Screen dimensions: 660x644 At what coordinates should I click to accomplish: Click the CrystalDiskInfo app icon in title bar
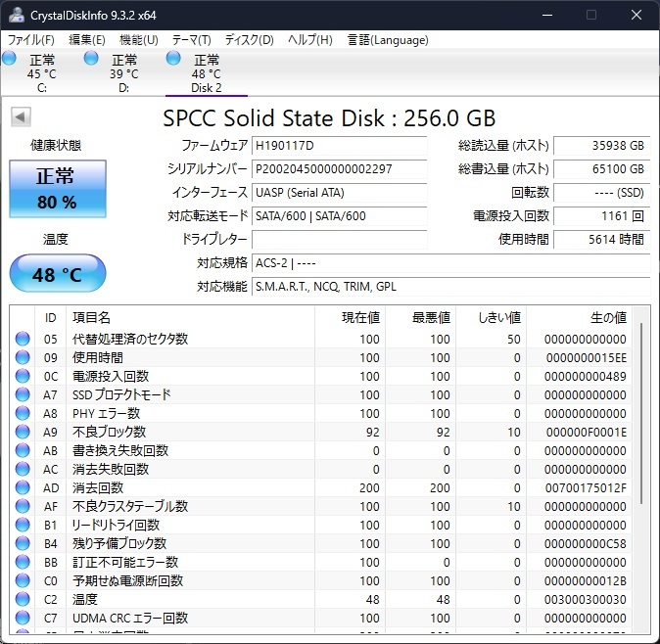(x=17, y=15)
